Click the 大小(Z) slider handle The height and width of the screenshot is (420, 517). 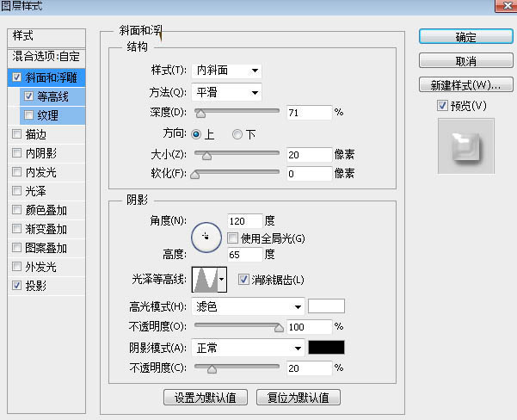[x=206, y=155]
